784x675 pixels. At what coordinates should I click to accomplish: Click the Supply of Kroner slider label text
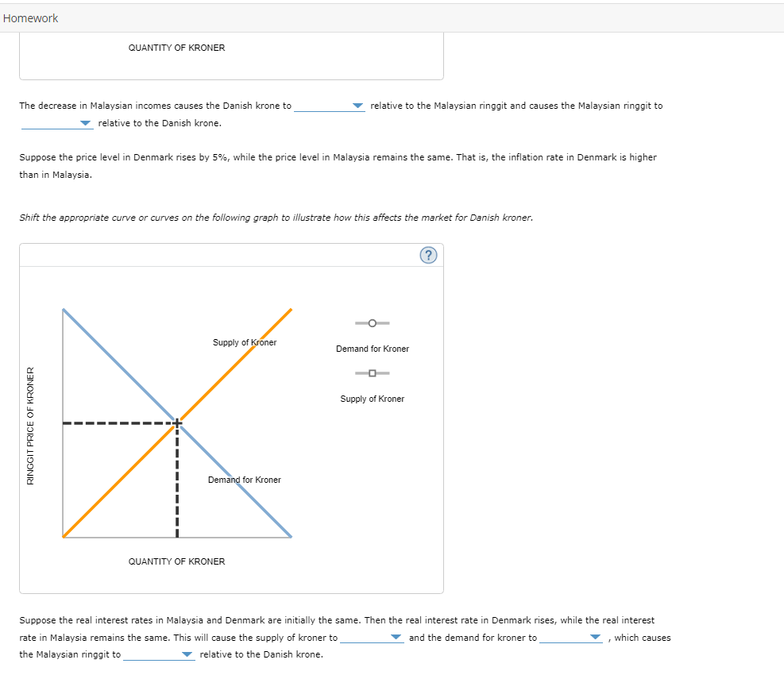[x=372, y=399]
